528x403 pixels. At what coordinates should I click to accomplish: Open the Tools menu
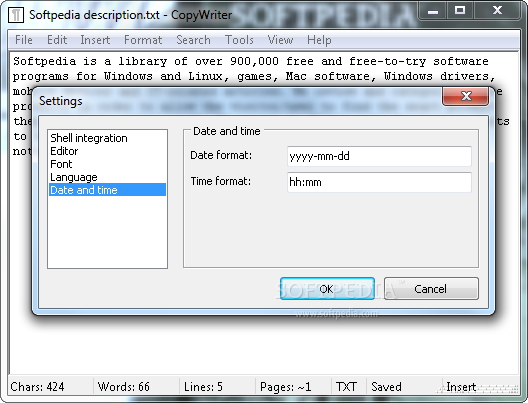pos(239,40)
